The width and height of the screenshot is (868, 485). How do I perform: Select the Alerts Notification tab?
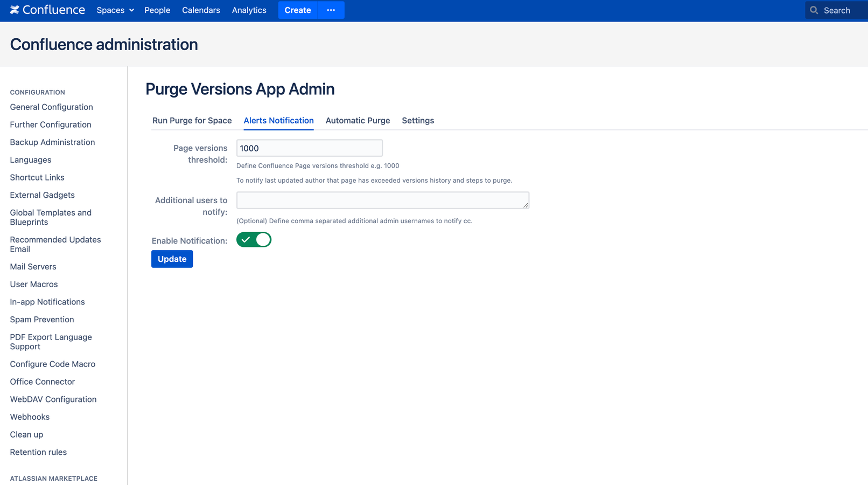tap(278, 121)
